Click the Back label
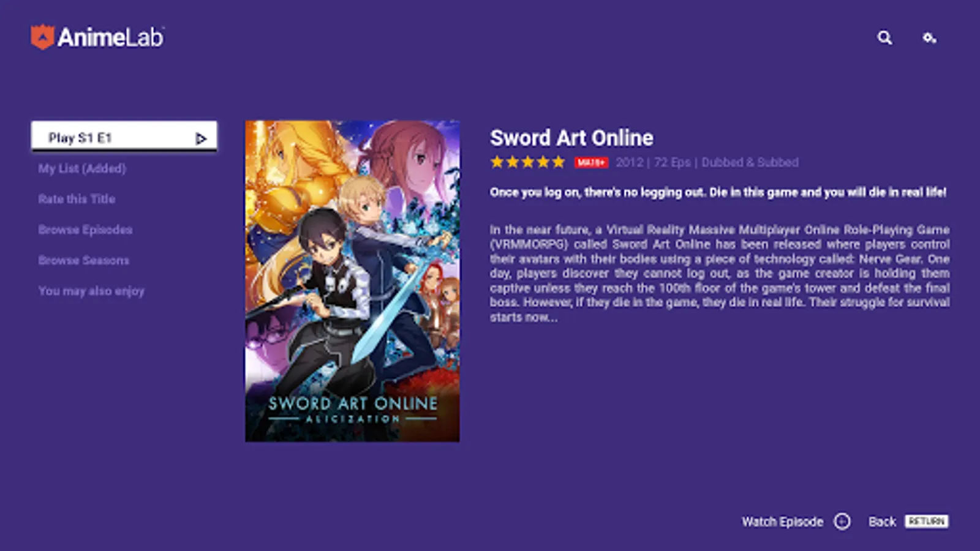Viewport: 980px width, 551px height. [x=882, y=522]
